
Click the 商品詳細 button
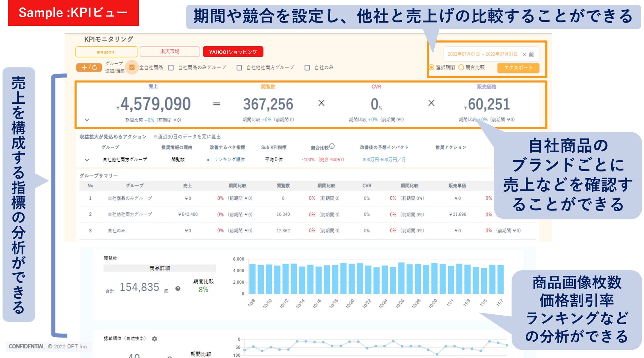(160, 268)
